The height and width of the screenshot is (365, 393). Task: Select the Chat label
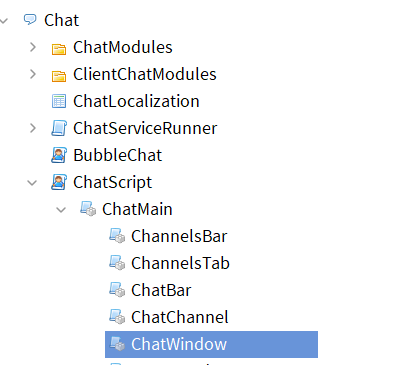coord(61,20)
